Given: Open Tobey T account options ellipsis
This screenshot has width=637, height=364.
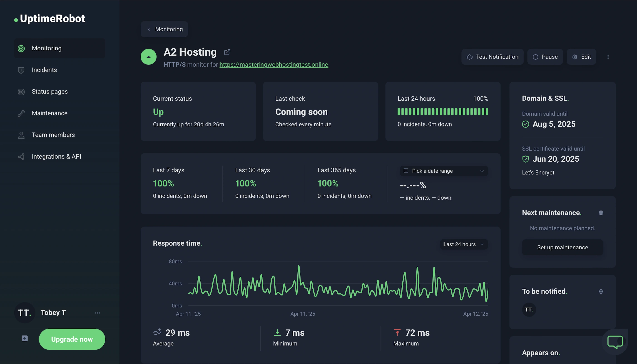Looking at the screenshot, I should (x=97, y=313).
